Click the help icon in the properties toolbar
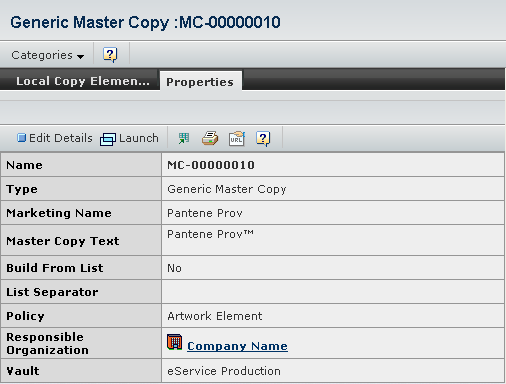Screen dimensions: 506x384 263,138
